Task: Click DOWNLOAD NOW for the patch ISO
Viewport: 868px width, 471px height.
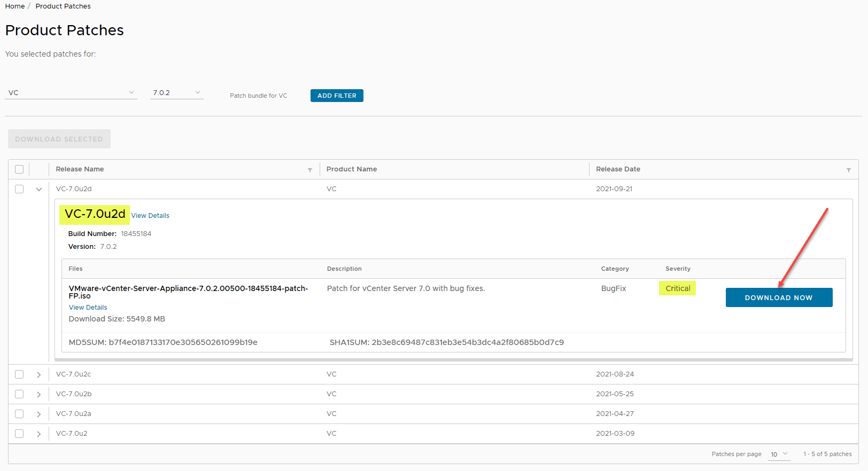Action: click(x=779, y=297)
